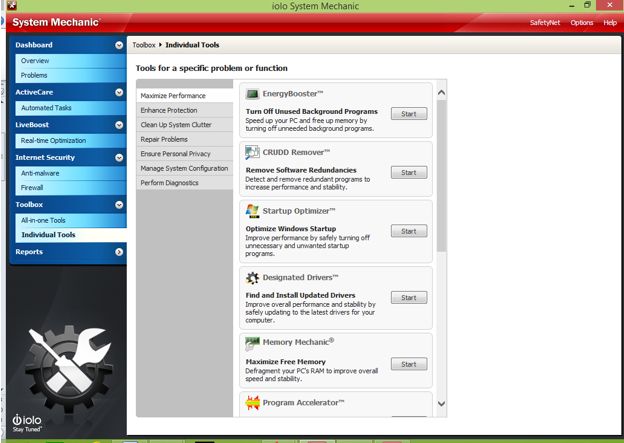Click the Program Accelerator icon
The height and width of the screenshot is (443, 624).
coord(252,402)
